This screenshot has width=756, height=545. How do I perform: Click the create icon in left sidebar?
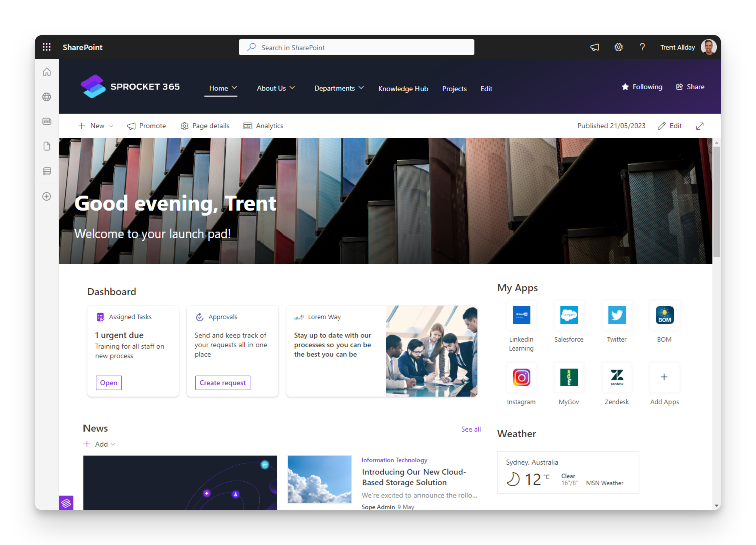point(46,196)
